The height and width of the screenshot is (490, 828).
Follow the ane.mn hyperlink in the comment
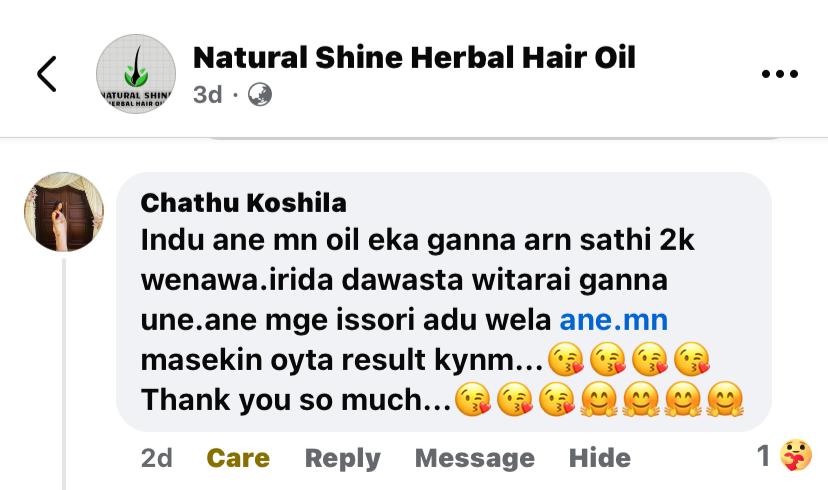click(614, 320)
